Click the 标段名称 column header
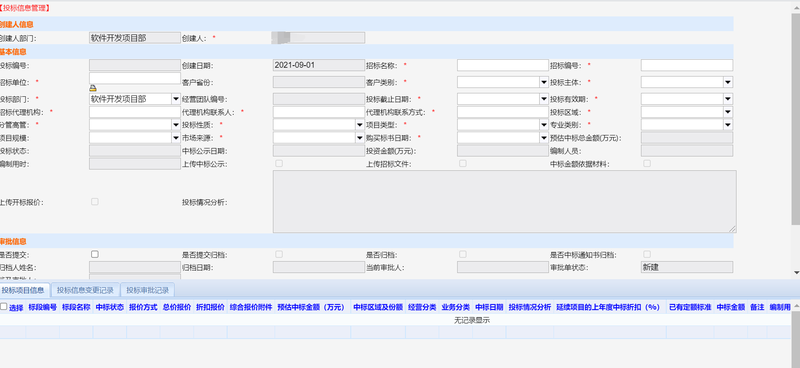 tap(76, 307)
